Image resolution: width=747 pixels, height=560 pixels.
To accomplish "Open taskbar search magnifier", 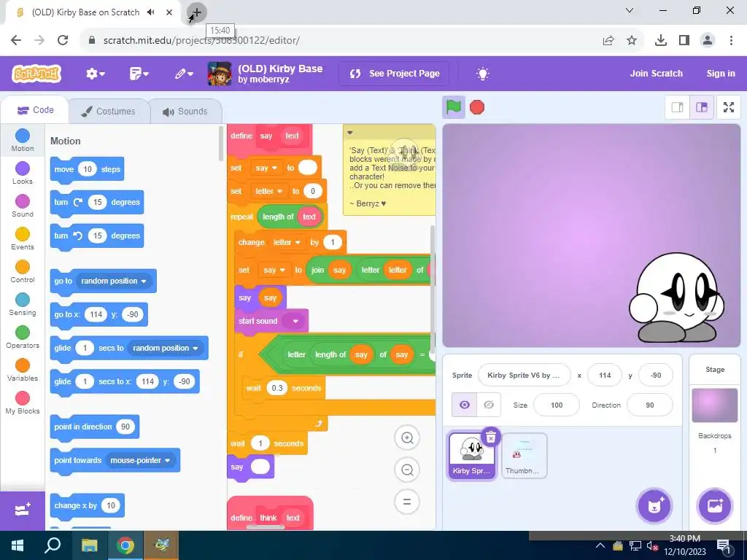I will (x=53, y=545).
